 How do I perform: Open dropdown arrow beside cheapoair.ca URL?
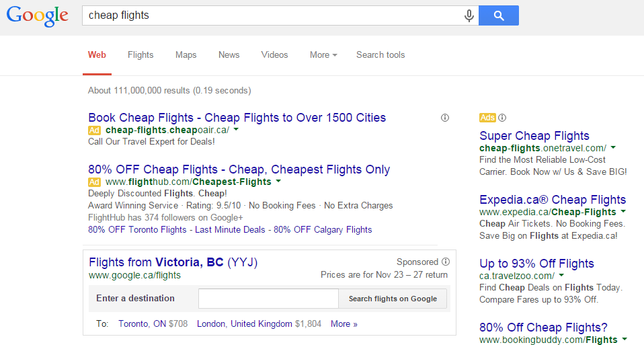pos(237,129)
